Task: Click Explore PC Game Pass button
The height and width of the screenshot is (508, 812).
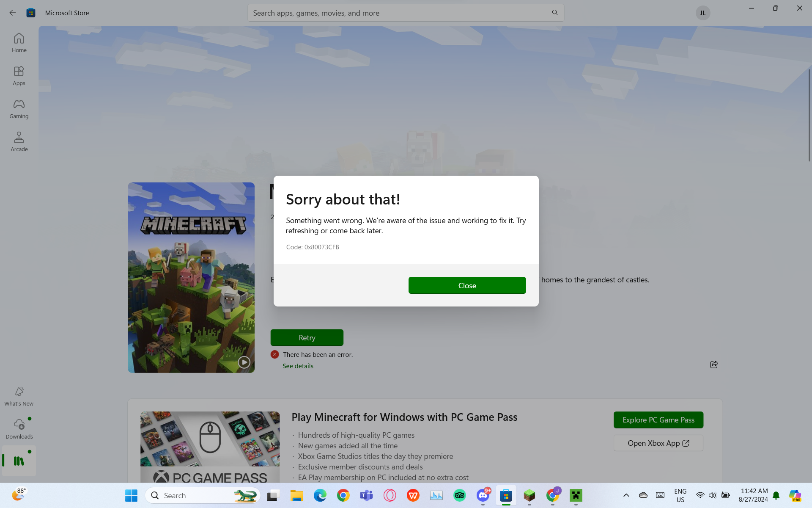Action: 658,420
